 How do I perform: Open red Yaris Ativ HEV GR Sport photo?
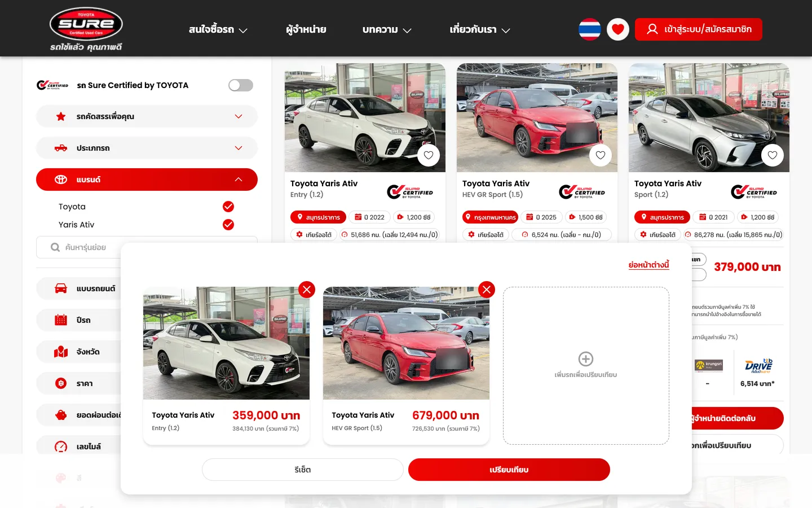pos(537,117)
